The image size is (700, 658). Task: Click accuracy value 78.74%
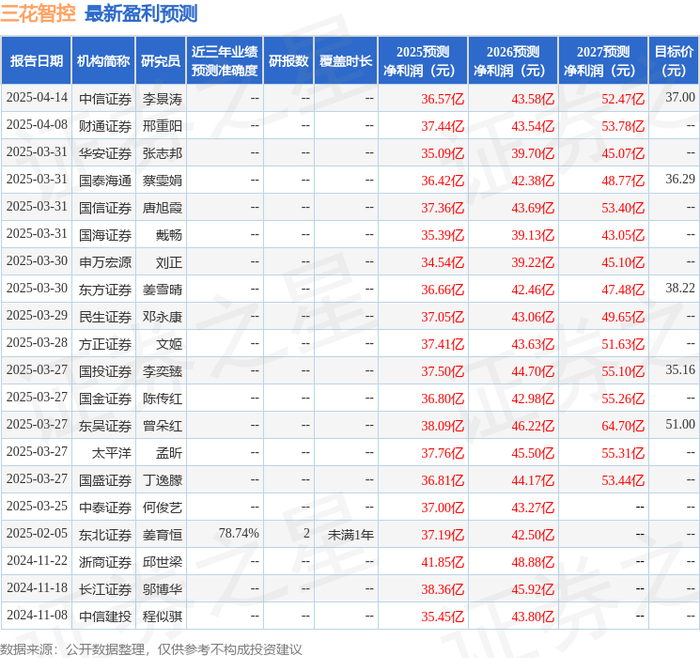(x=239, y=533)
